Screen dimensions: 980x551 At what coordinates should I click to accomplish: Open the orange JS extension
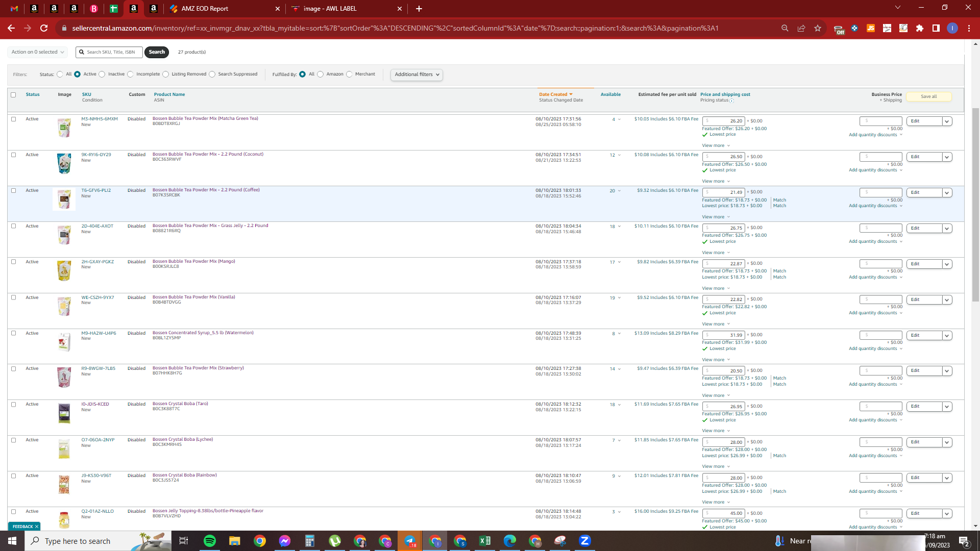click(871, 28)
